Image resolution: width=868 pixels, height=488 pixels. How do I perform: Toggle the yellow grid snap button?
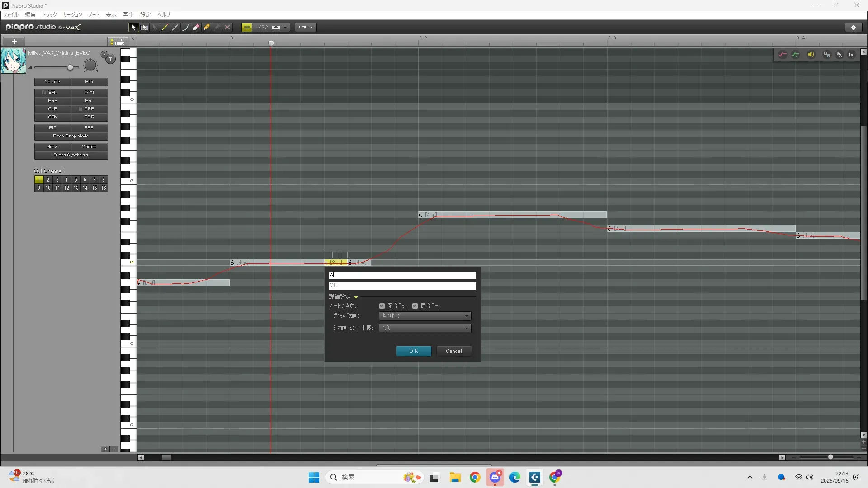tap(247, 28)
